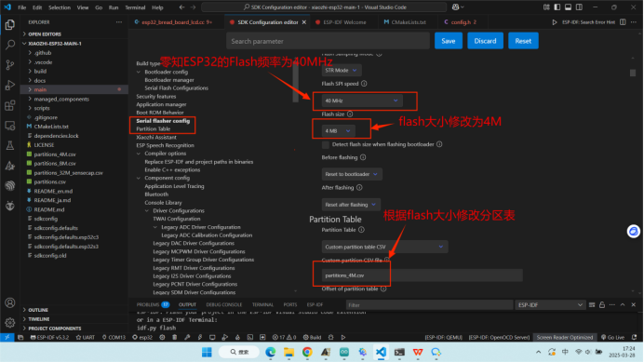Click the settings page vertical scrollbar thumb
Screen dimensions: 644x362
[633, 73]
